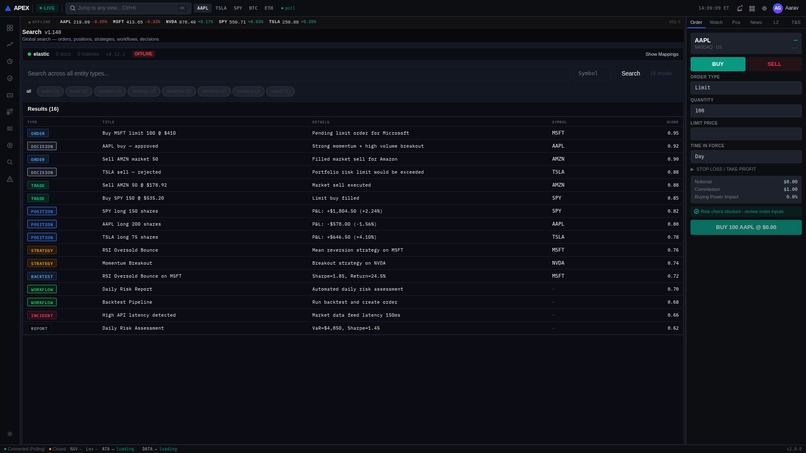Open the settings gear icon
This screenshot has width=806, height=453.
point(764,8)
